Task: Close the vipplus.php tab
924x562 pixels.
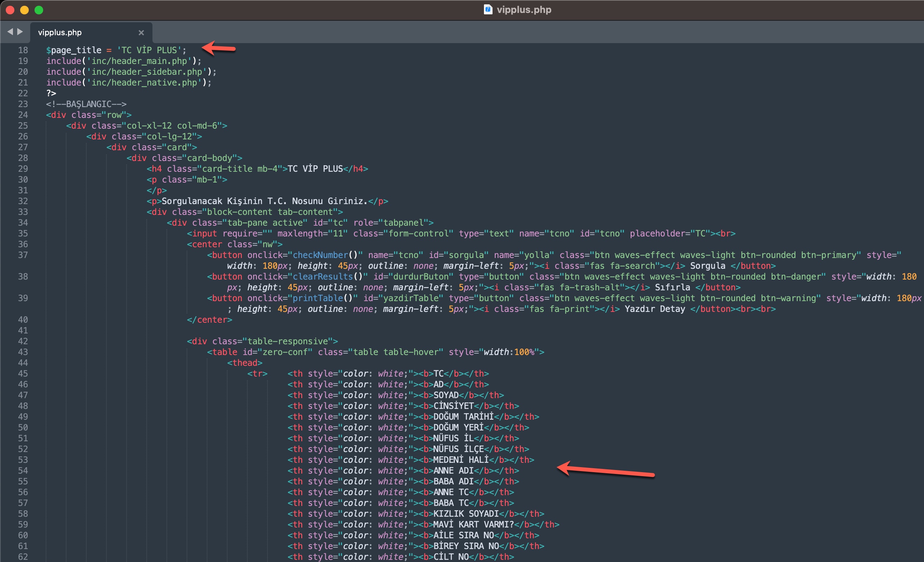Action: coord(141,33)
